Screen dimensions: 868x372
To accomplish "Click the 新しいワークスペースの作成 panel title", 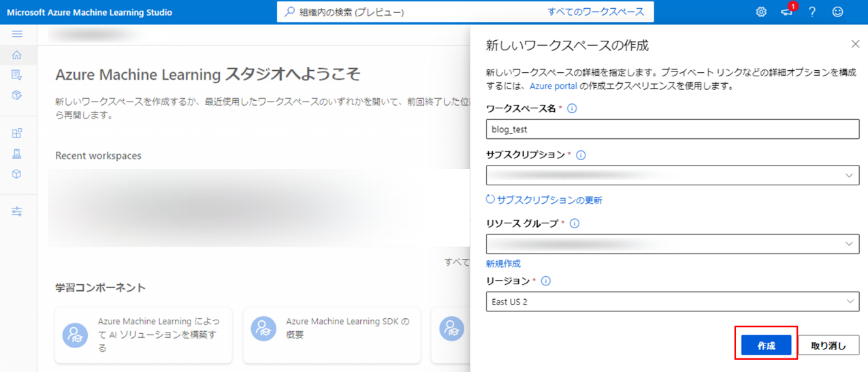I will 566,45.
